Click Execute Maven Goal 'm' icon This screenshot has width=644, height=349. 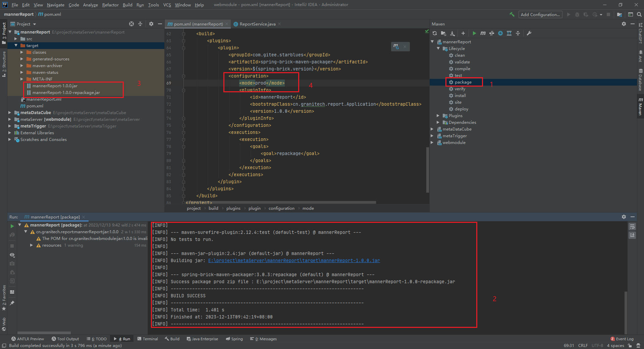coord(483,33)
